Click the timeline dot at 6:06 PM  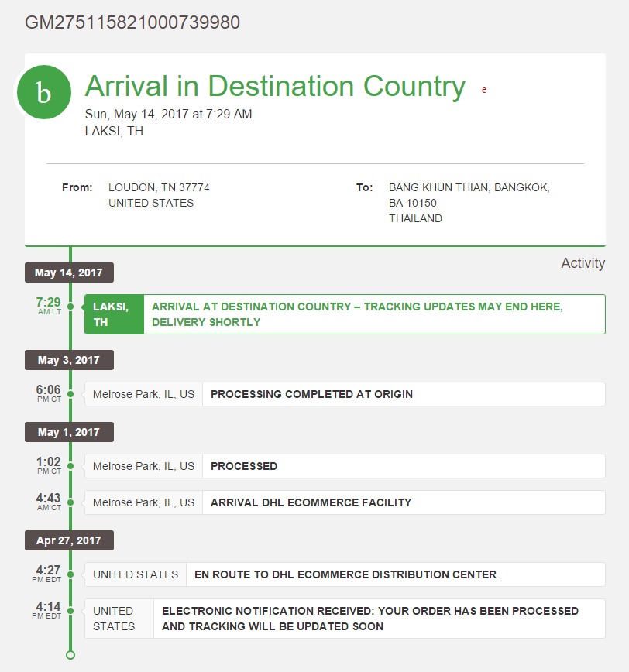[70, 394]
